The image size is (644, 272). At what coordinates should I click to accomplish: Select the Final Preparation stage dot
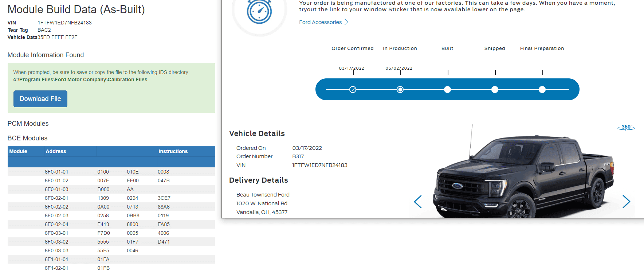tap(542, 89)
